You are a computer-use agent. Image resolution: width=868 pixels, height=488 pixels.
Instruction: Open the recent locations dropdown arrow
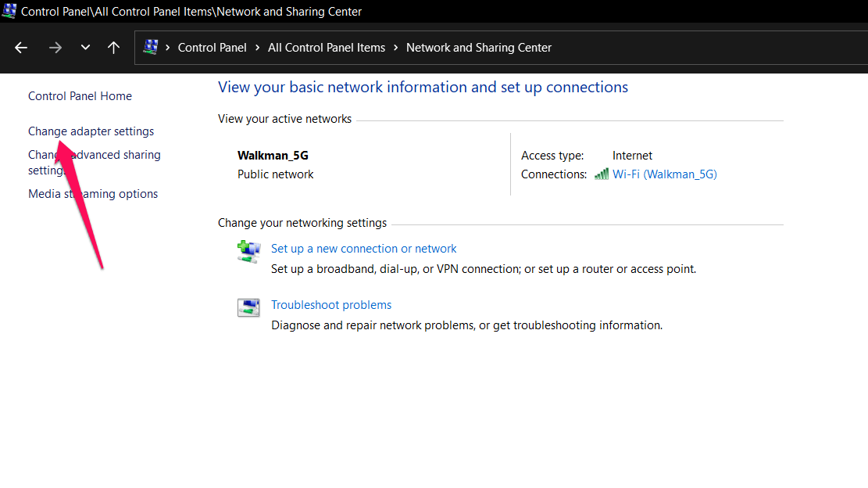tap(85, 48)
